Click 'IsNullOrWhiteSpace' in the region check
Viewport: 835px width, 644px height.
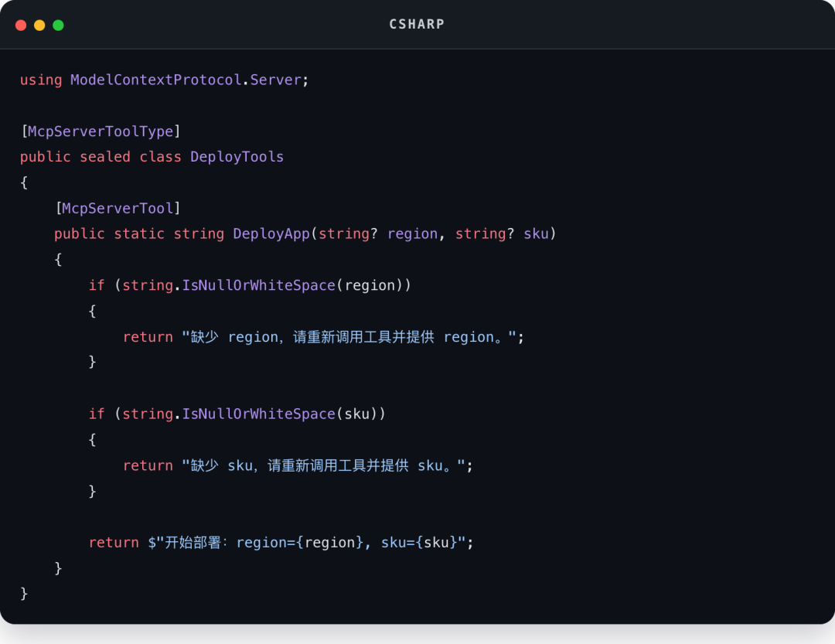coord(259,285)
